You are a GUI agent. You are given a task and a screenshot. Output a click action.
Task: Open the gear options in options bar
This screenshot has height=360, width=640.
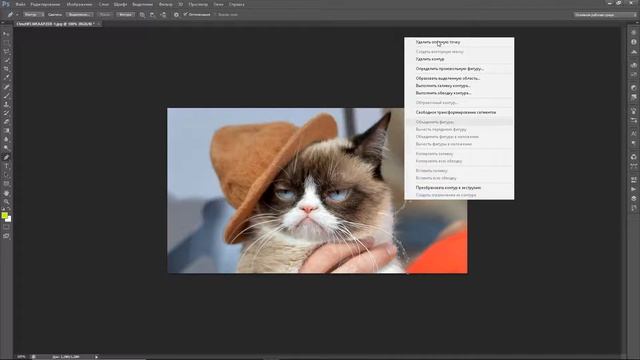coord(176,15)
